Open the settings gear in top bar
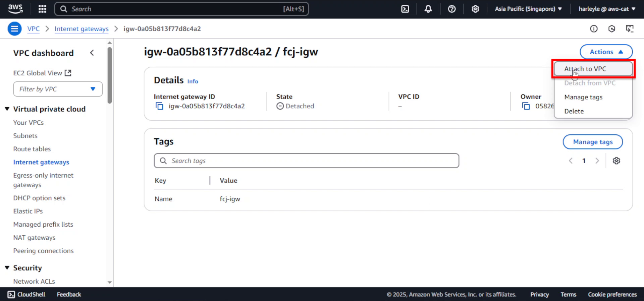644x301 pixels. [475, 9]
